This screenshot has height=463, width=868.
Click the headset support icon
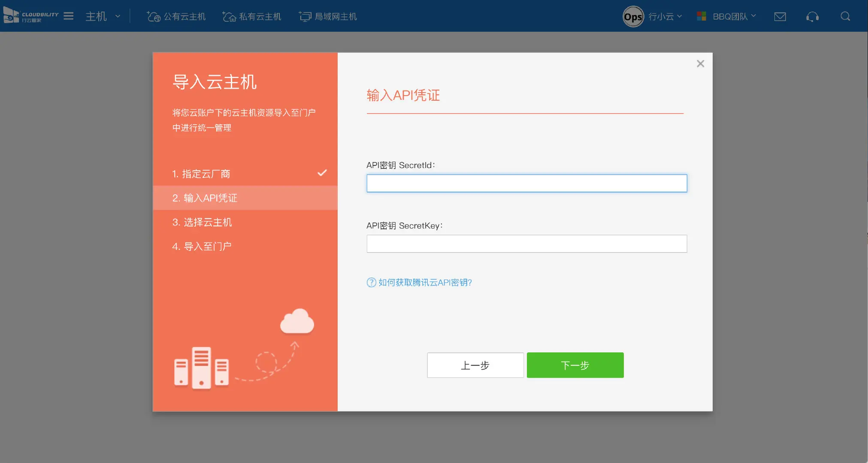[812, 17]
